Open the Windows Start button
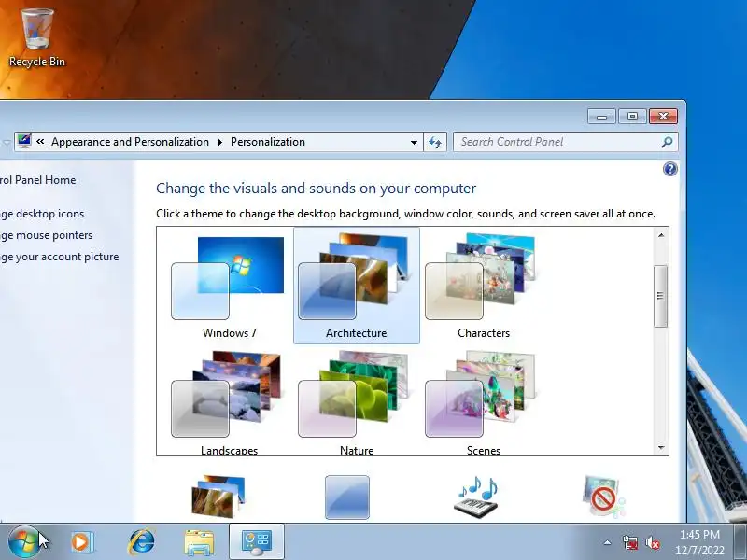This screenshot has width=747, height=560. pos(23,542)
